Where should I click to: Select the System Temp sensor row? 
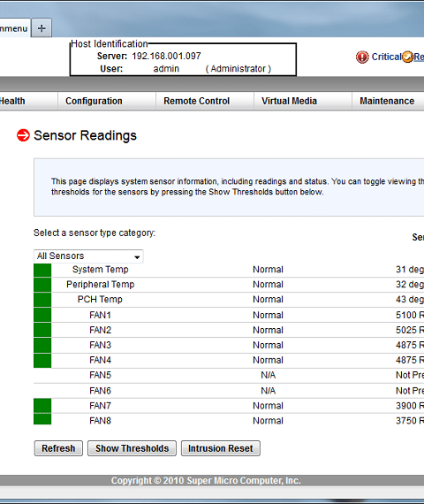tap(229, 270)
